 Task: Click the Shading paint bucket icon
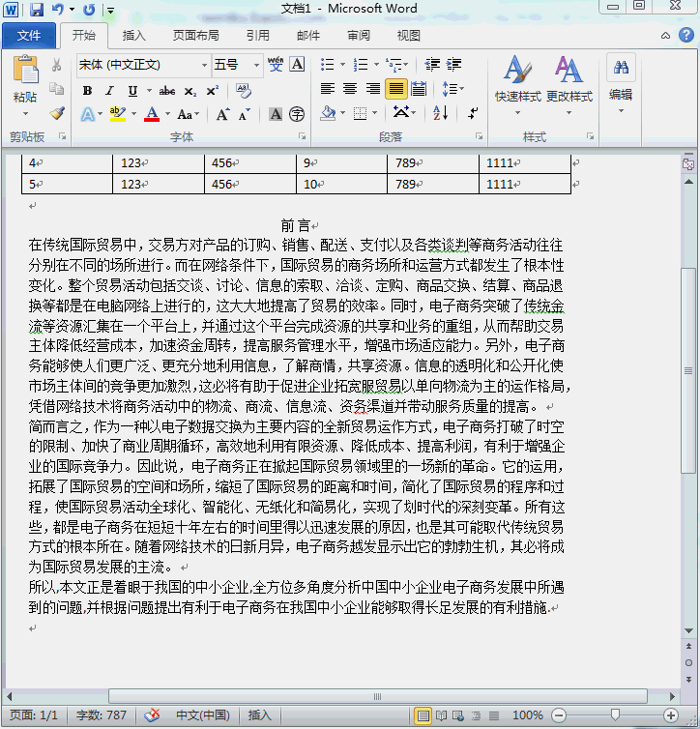pos(329,113)
